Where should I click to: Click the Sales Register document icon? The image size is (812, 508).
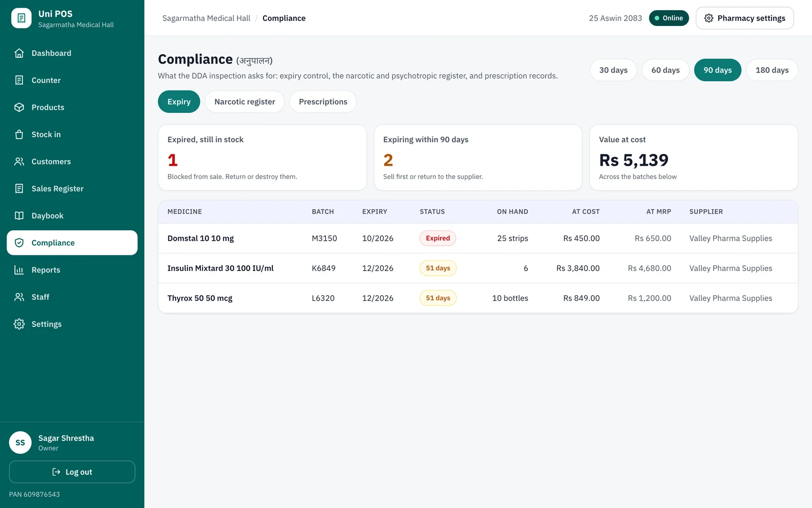[19, 188]
